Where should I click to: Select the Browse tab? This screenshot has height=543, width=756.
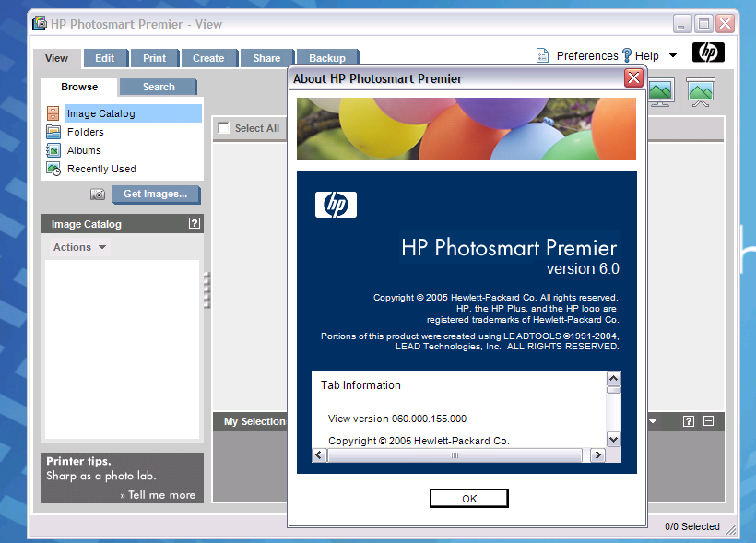[79, 87]
